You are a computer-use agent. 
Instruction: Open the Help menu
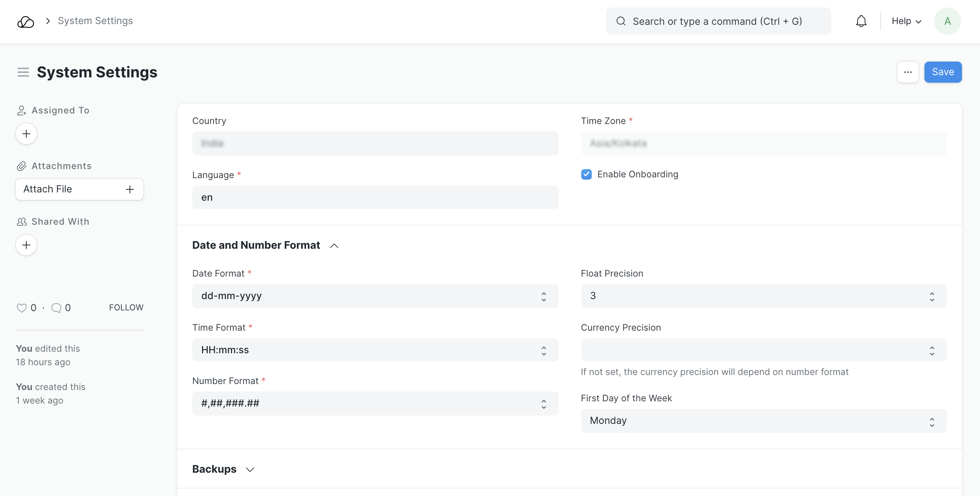pyautogui.click(x=906, y=21)
